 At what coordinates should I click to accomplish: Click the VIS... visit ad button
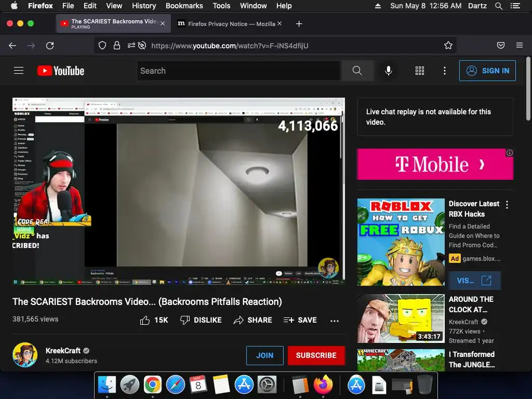(474, 281)
